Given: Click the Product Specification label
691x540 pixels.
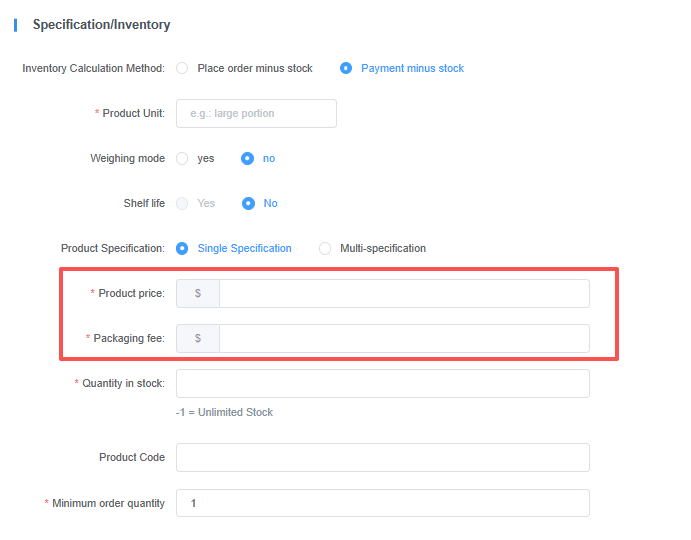Looking at the screenshot, I should click(x=112, y=249).
